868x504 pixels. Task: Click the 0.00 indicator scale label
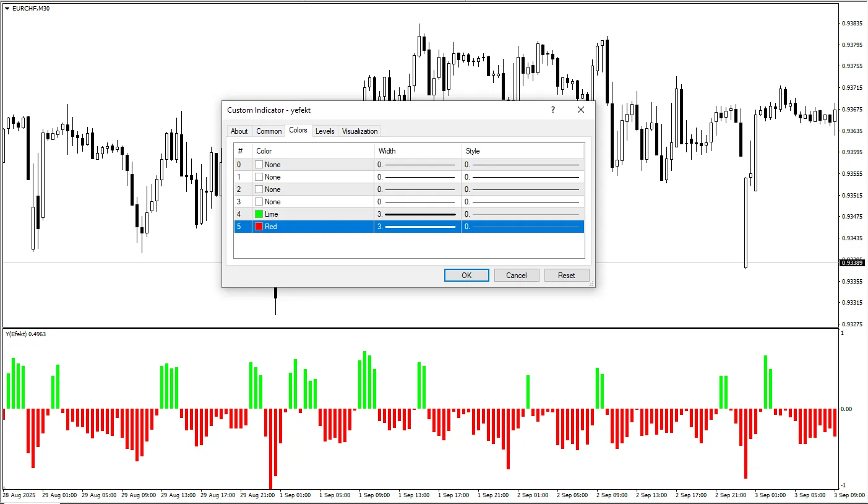[847, 409]
